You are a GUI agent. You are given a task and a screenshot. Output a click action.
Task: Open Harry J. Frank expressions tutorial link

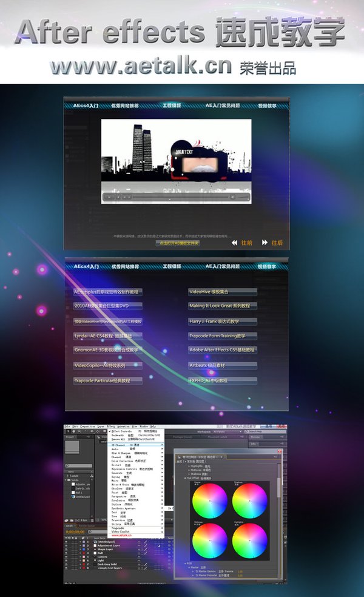(223, 322)
